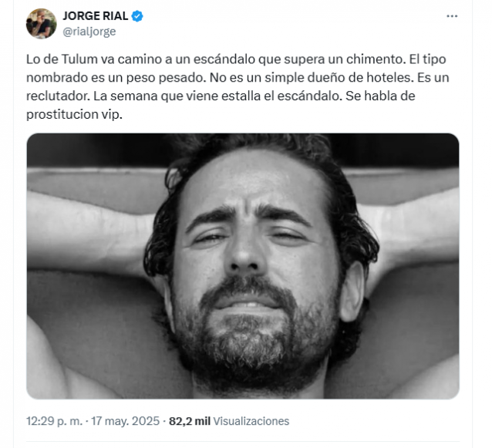This screenshot has width=492, height=448.
Task: Click the words 'prostitucion vip.' in the tweet
Action: (74, 115)
